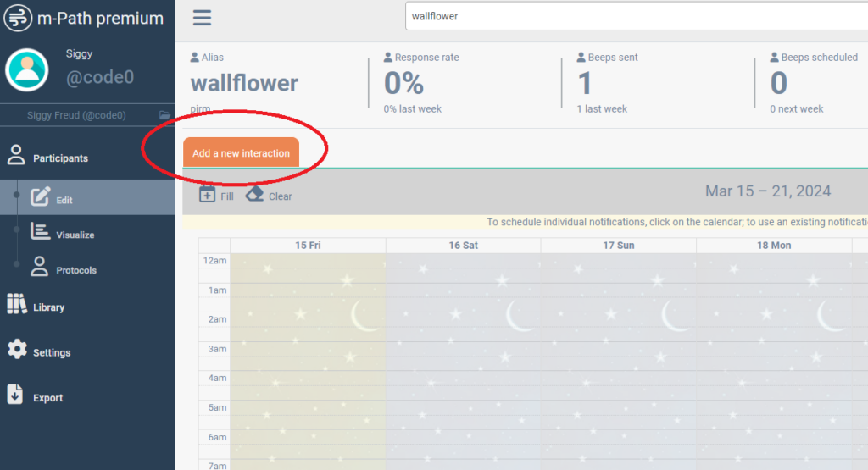Click the Add a new interaction tab
This screenshot has height=470, width=868.
coord(241,153)
